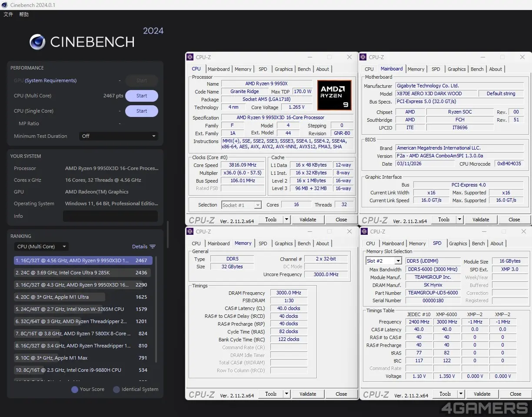Screen dimensions: 532x417
Task: Start the CPU Multi Core test
Action: click(142, 96)
